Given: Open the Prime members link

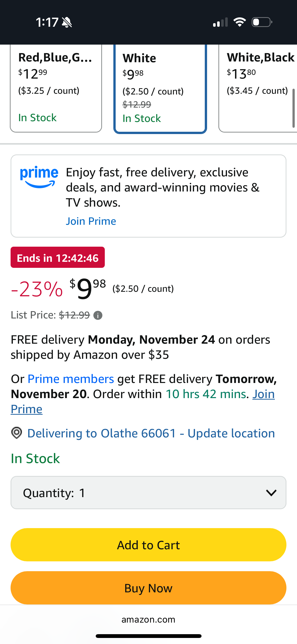Looking at the screenshot, I should point(71,379).
